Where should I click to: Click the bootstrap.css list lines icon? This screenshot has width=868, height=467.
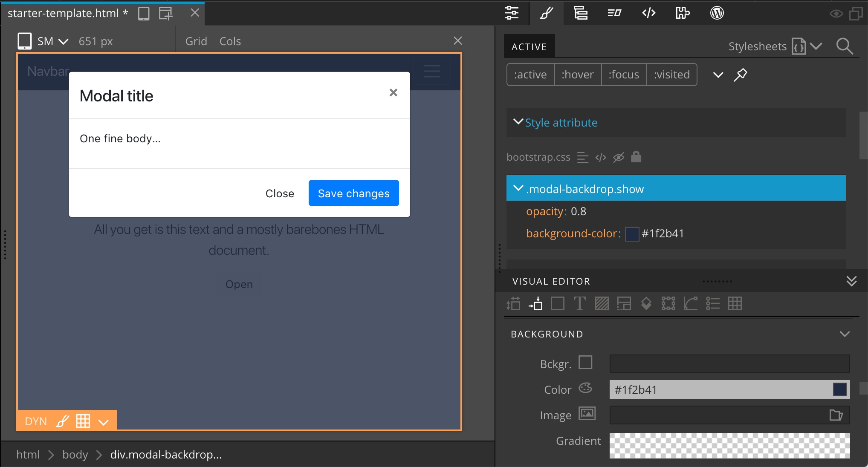click(x=582, y=157)
